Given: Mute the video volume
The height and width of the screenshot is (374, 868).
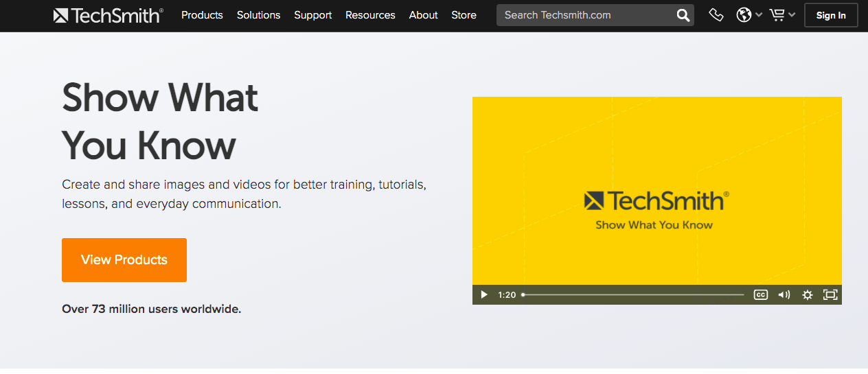Looking at the screenshot, I should point(784,294).
